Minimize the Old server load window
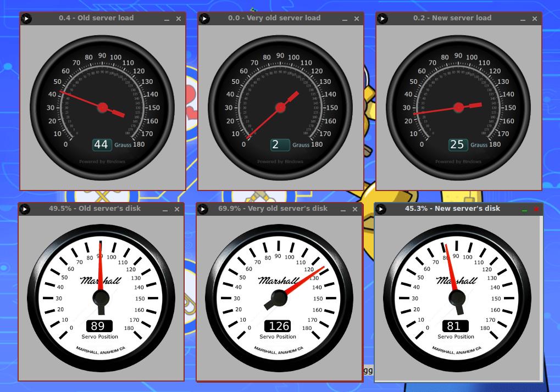Image resolution: width=560 pixels, height=392 pixels. 167,19
